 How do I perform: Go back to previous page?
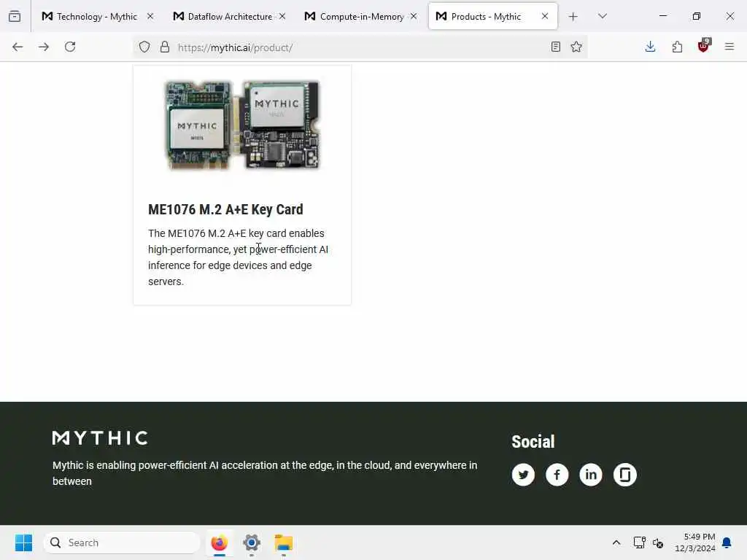[18, 47]
